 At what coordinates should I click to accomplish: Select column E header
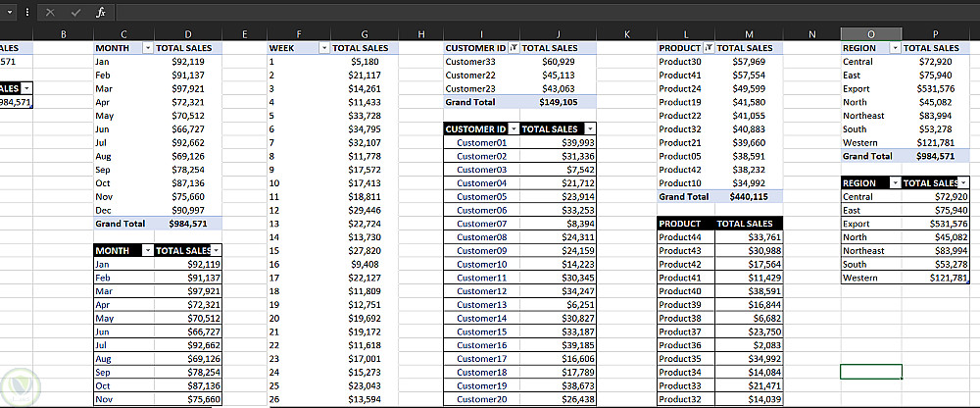(x=244, y=34)
